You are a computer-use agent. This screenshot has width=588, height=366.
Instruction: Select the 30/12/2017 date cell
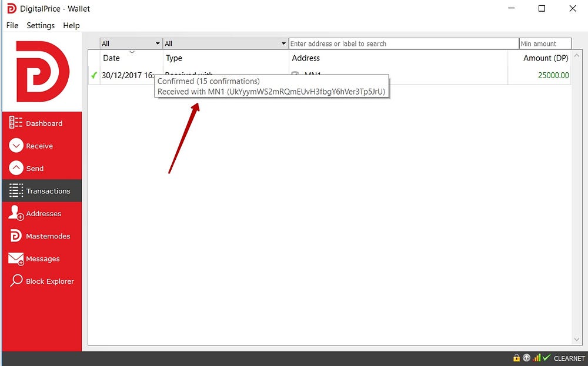point(128,75)
